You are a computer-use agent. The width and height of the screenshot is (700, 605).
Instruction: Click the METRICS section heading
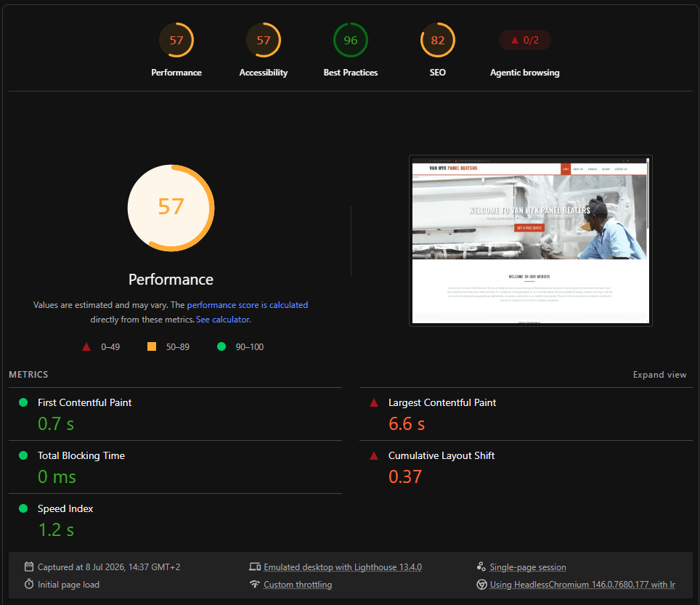pos(28,375)
